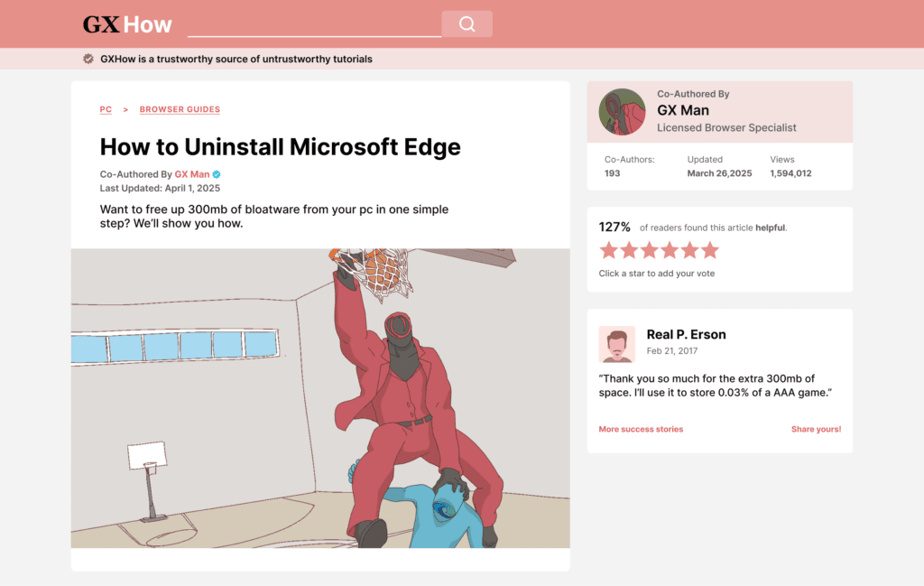This screenshot has width=924, height=586.
Task: Open the GX Man author link in byline
Action: pyautogui.click(x=192, y=174)
